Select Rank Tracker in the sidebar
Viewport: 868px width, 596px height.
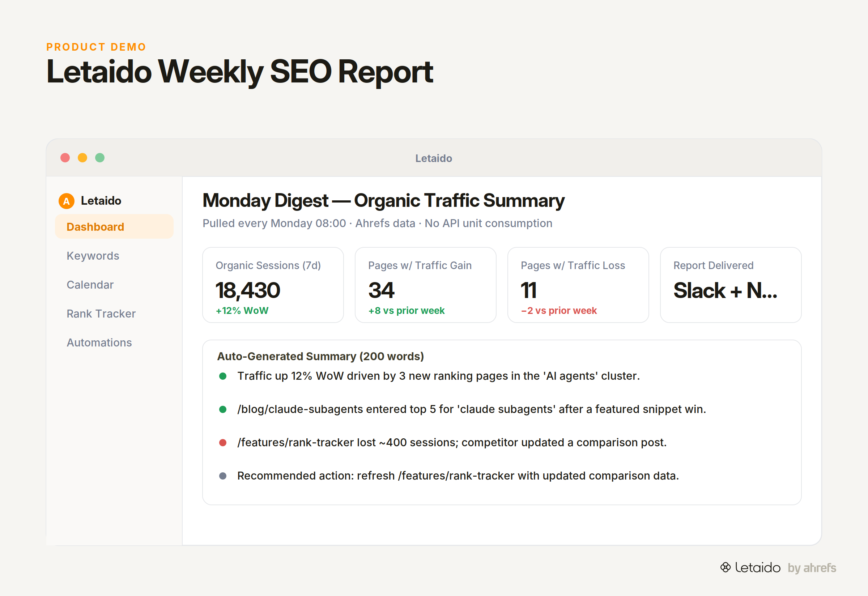(101, 314)
